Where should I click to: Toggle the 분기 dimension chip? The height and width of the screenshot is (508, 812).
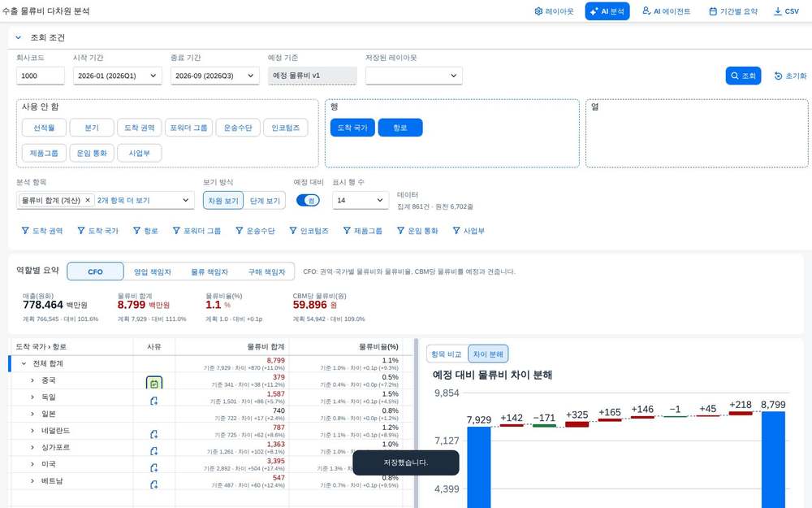coord(92,128)
